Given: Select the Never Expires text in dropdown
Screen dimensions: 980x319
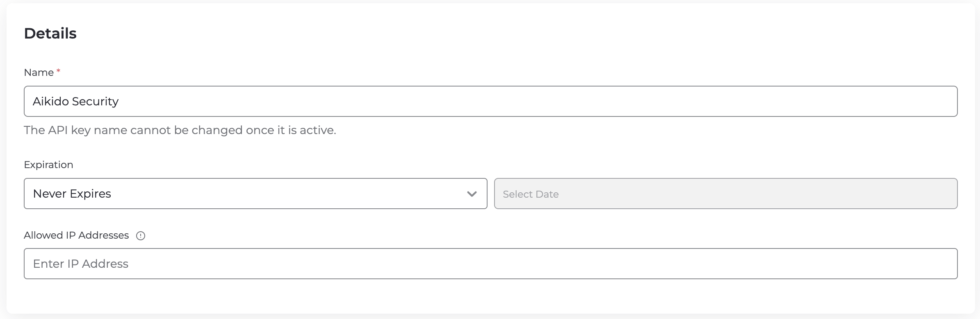Looking at the screenshot, I should (x=72, y=194).
